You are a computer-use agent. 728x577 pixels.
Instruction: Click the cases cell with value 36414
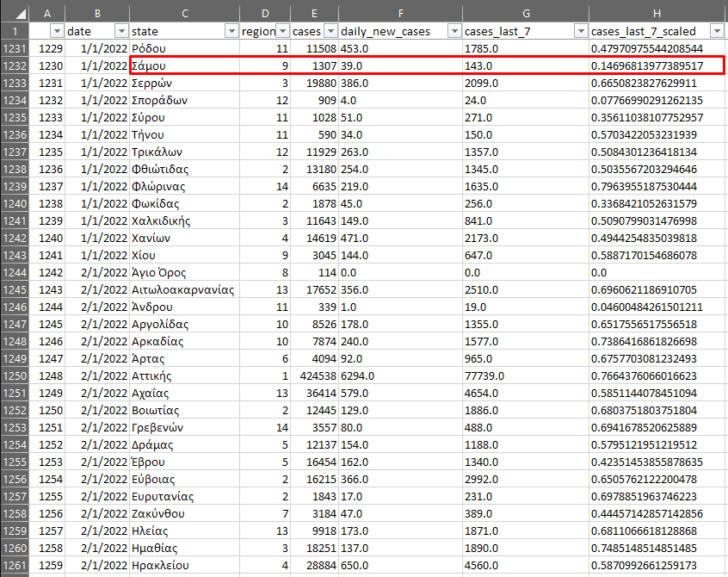[314, 393]
